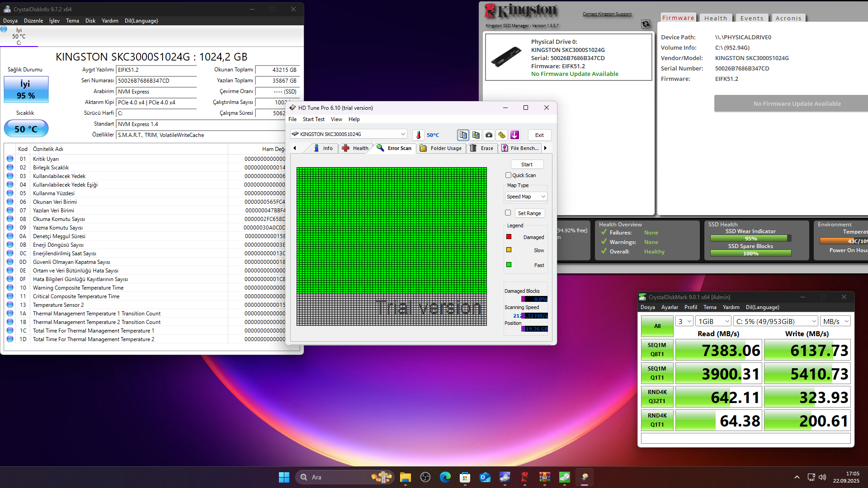Open HD Tune options gear icon
The width and height of the screenshot is (868, 488).
point(502,135)
